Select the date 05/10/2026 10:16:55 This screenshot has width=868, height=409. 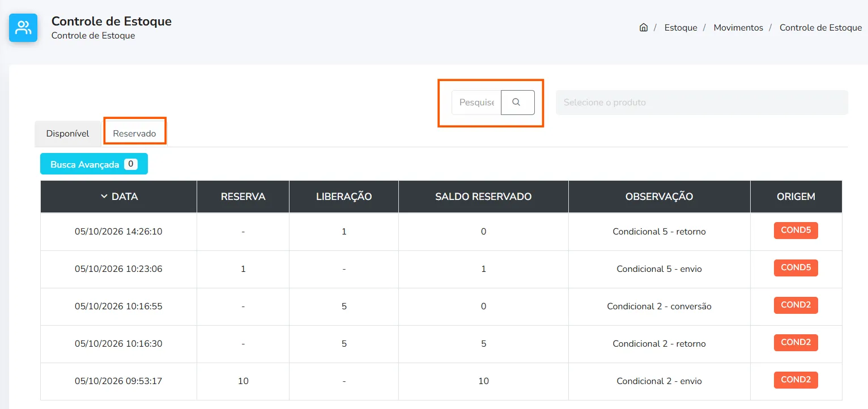pyautogui.click(x=118, y=306)
